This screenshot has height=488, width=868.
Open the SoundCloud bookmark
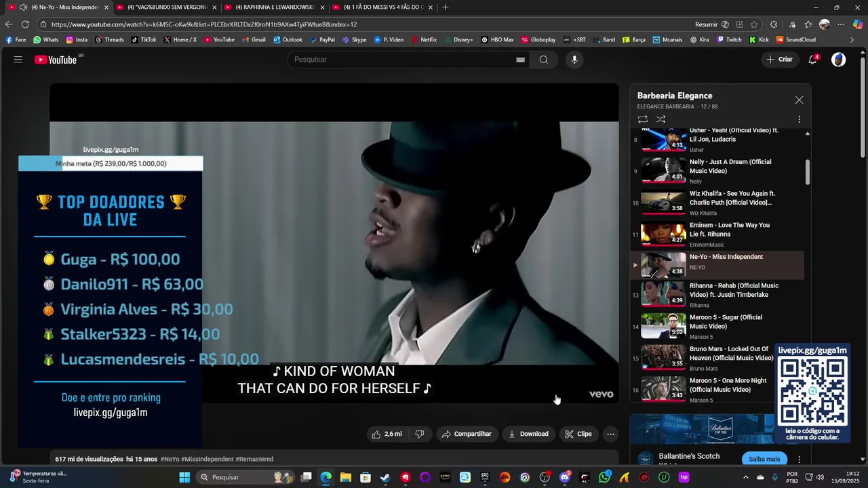click(795, 40)
